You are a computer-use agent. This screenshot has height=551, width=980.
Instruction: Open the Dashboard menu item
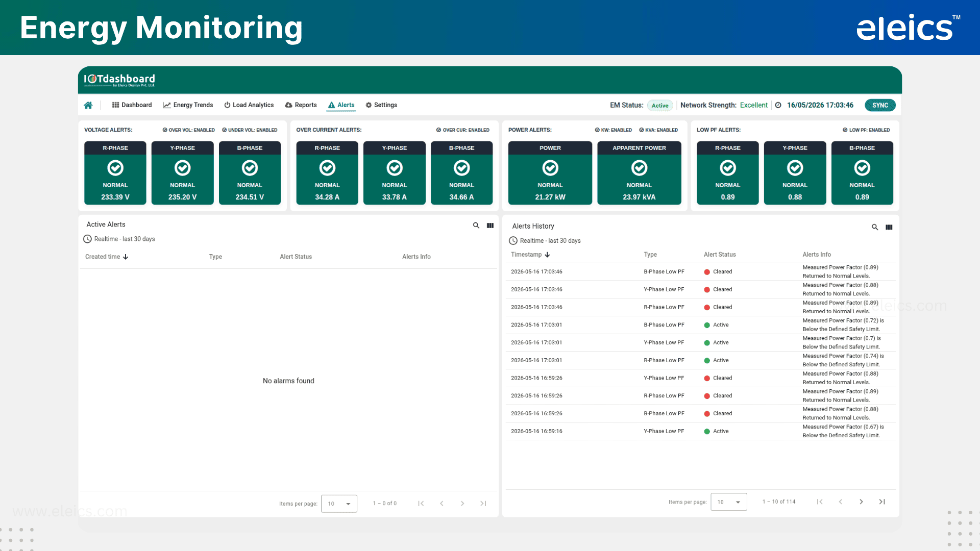132,105
